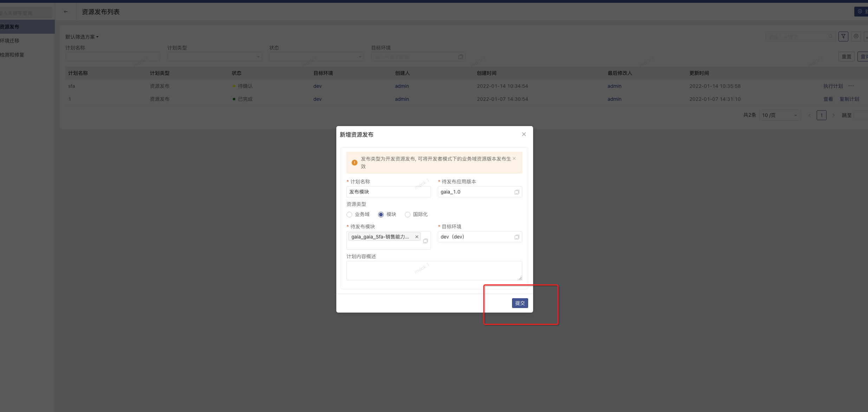
Task: Open the 待发布应用版本 picker icon
Action: pos(517,192)
